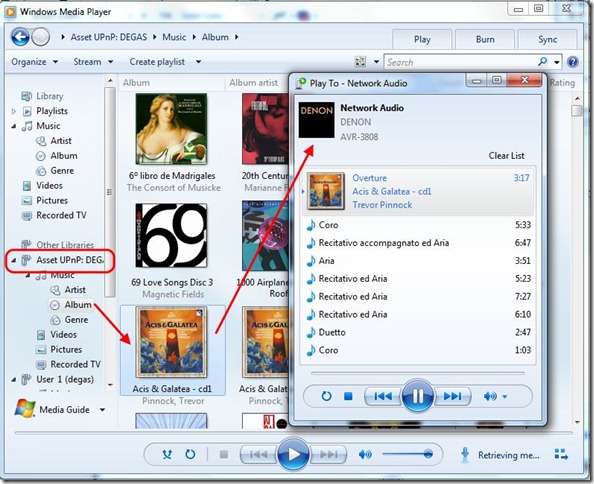Open the view options icon beside Search

pos(360,62)
